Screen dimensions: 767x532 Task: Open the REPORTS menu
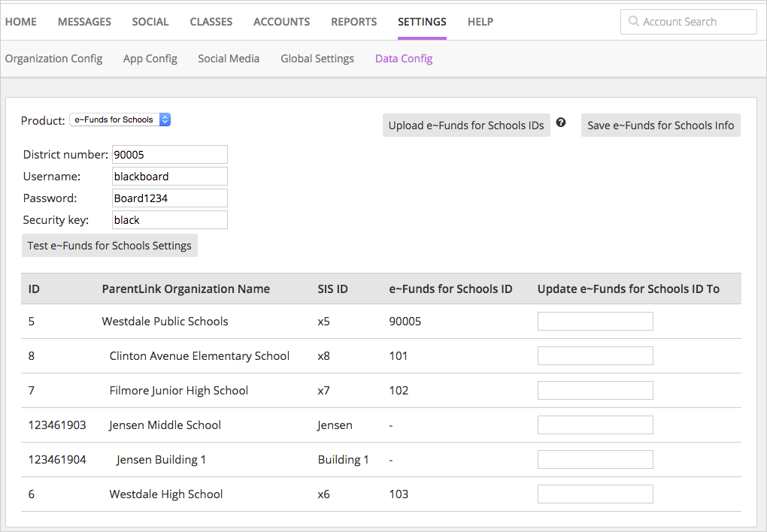354,22
